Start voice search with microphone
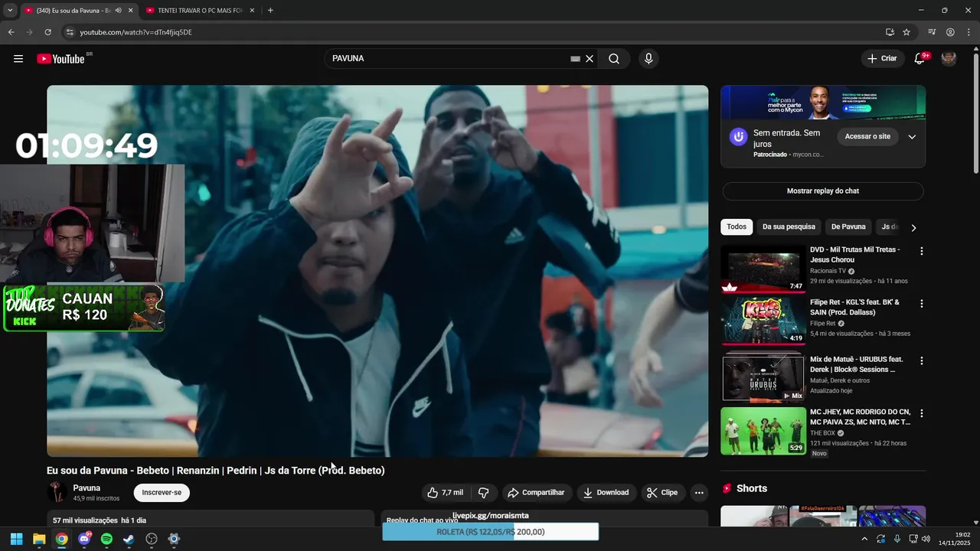 [648, 59]
